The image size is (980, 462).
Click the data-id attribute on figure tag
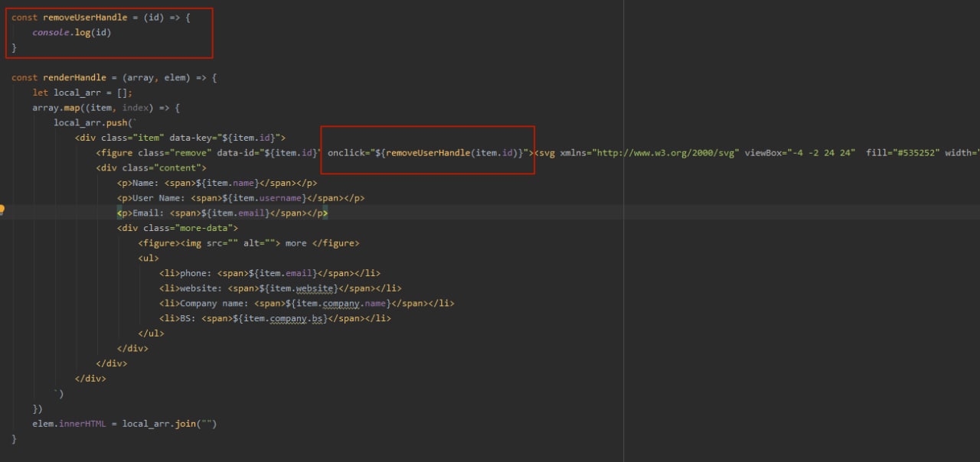point(269,153)
